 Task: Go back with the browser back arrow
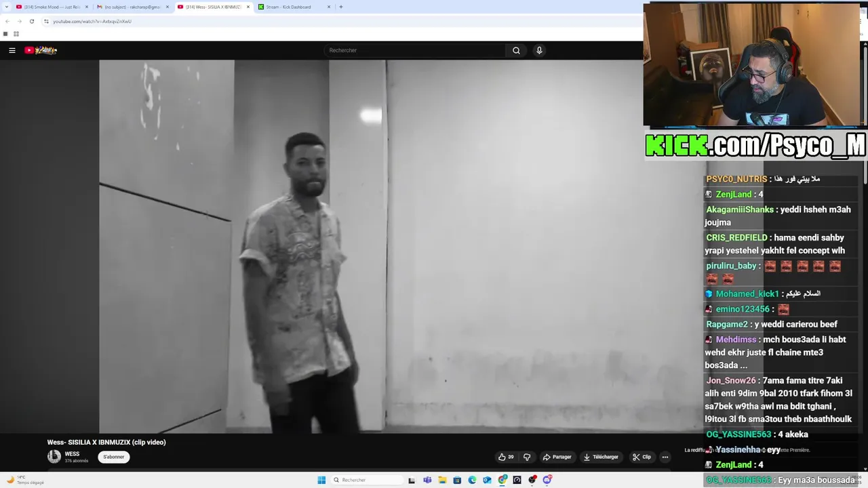click(x=7, y=21)
